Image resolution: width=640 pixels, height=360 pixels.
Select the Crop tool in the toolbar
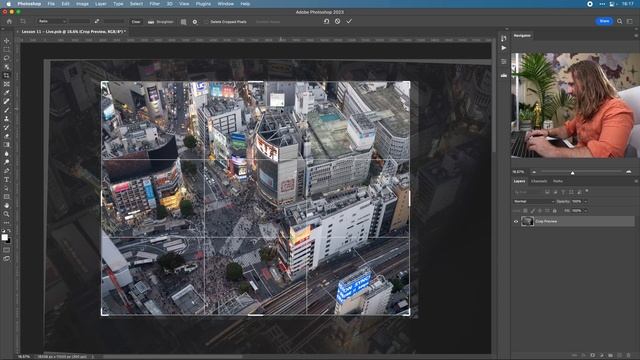pos(7,76)
